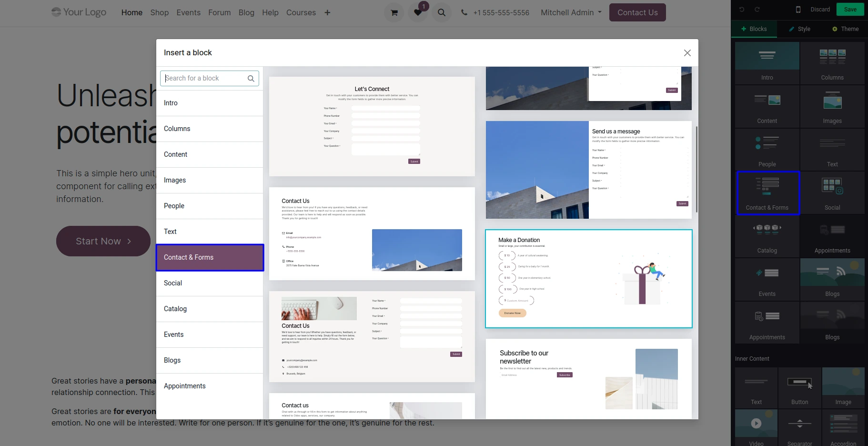Select the Columns block in side panel
This screenshot has height=446, width=868.
point(832,63)
